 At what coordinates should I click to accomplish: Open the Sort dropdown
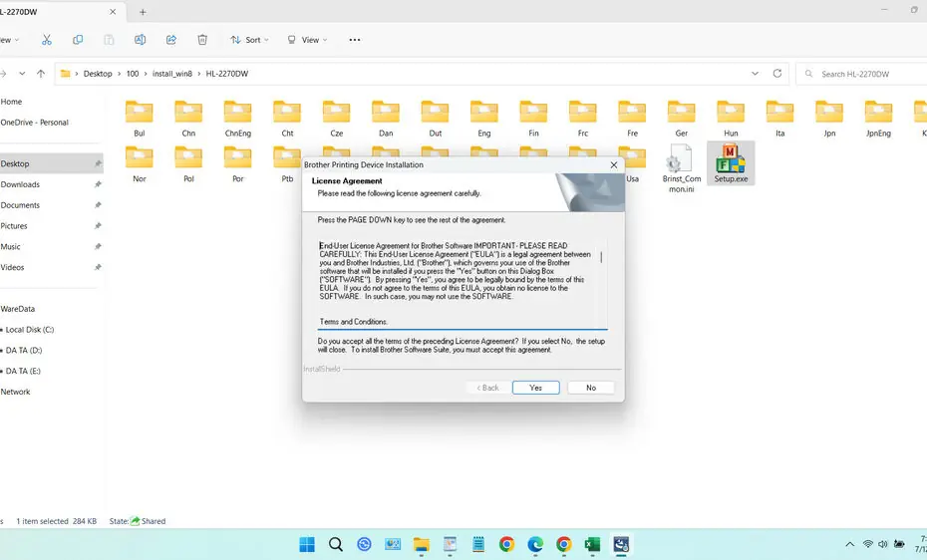point(249,40)
